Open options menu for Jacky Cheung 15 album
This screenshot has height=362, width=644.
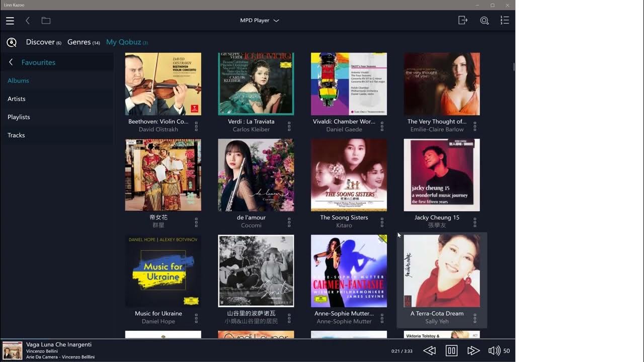pos(475,222)
